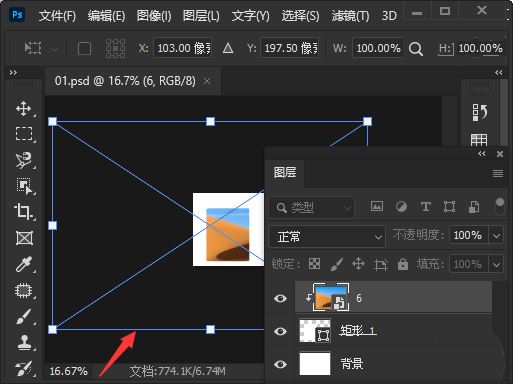Filter layers by pixel image icon
This screenshot has width=513, height=384.
coord(377,206)
